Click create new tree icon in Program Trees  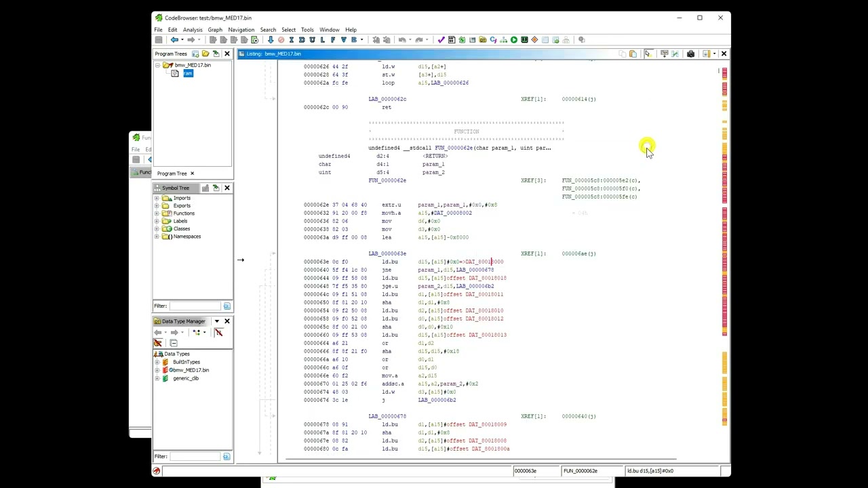pyautogui.click(x=195, y=54)
